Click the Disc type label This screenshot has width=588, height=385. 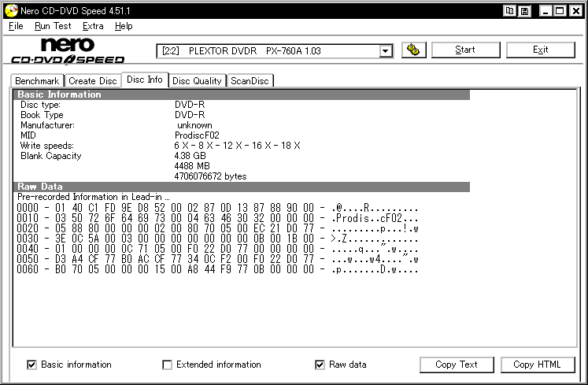point(40,105)
